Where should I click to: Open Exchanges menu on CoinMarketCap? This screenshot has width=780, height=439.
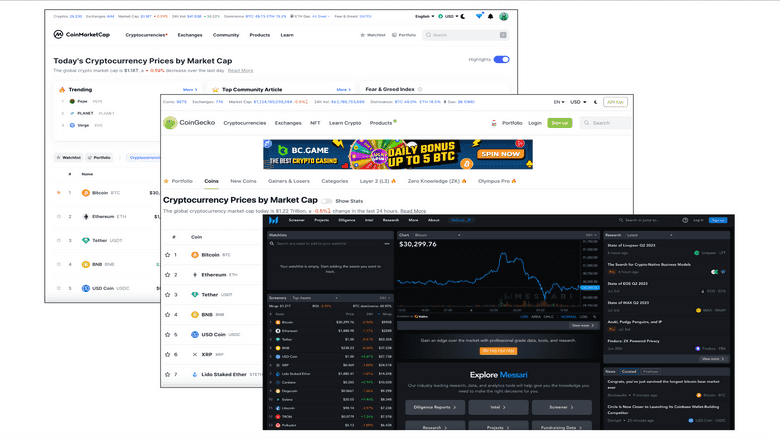190,35
